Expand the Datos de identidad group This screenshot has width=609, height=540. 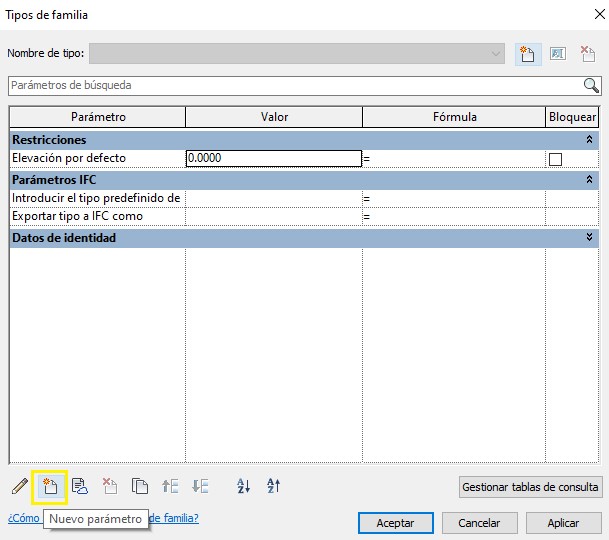click(589, 238)
